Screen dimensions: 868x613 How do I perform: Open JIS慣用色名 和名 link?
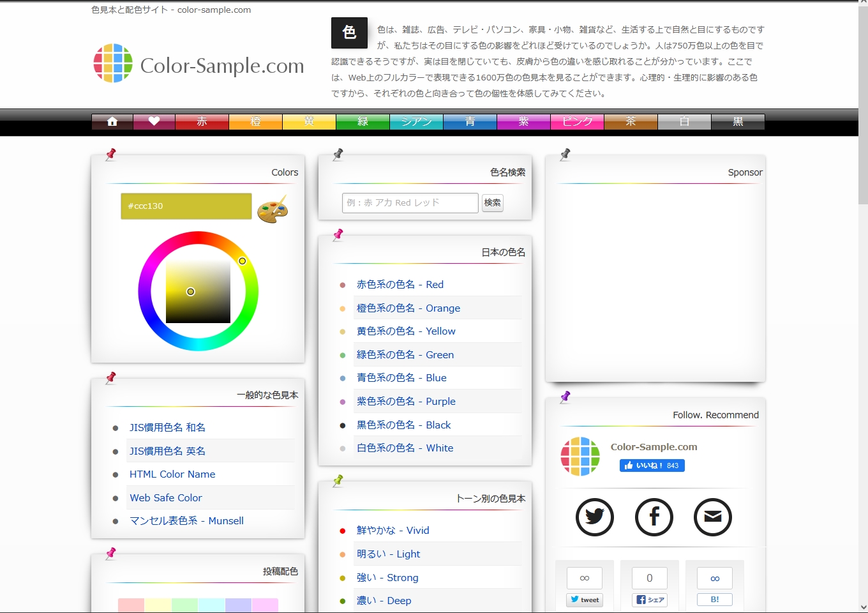(167, 427)
